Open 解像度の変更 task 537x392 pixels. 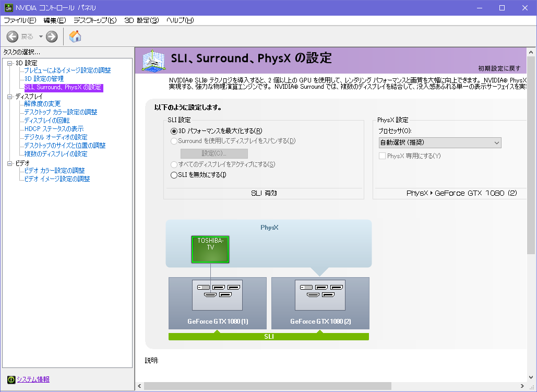click(42, 104)
